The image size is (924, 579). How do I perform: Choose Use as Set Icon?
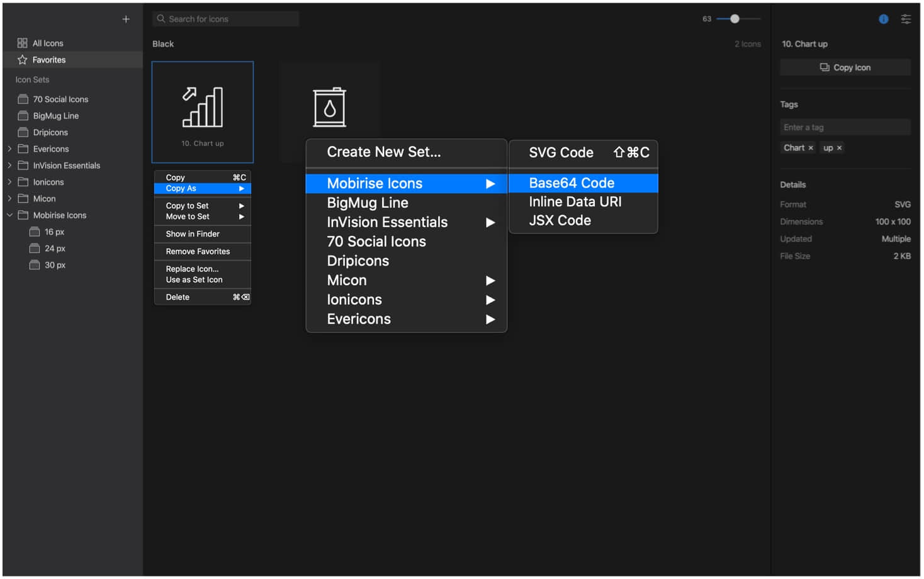point(203,280)
